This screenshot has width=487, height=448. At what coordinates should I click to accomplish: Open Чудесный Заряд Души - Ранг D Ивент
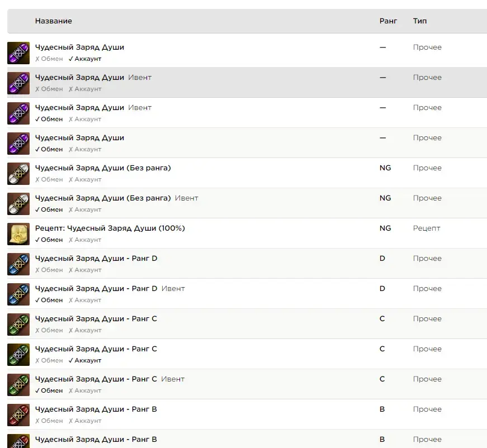pyautogui.click(x=96, y=289)
